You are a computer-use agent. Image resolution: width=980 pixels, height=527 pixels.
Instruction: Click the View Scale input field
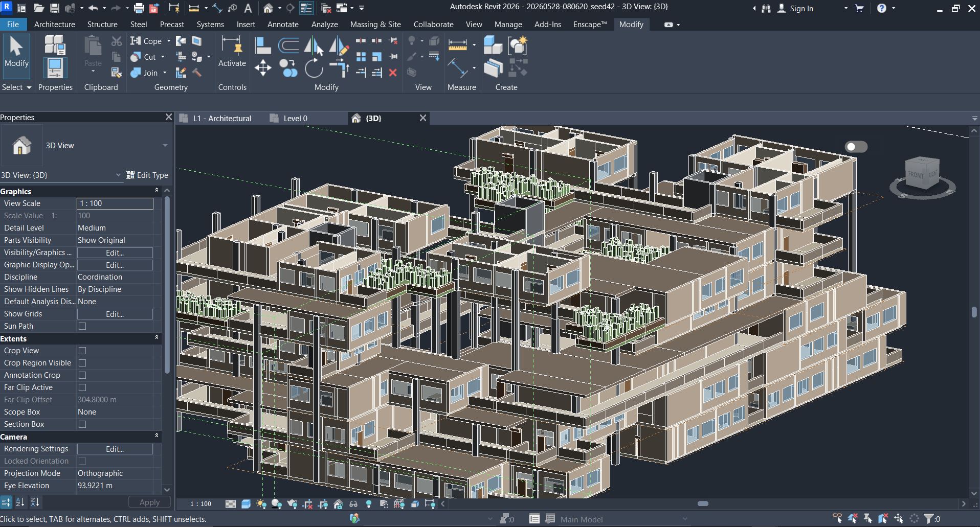coord(115,203)
